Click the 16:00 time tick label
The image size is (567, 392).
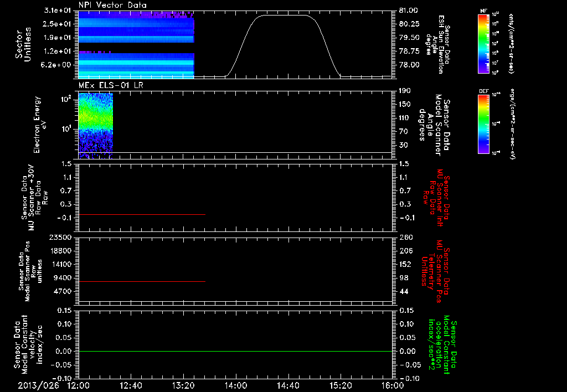393,385
